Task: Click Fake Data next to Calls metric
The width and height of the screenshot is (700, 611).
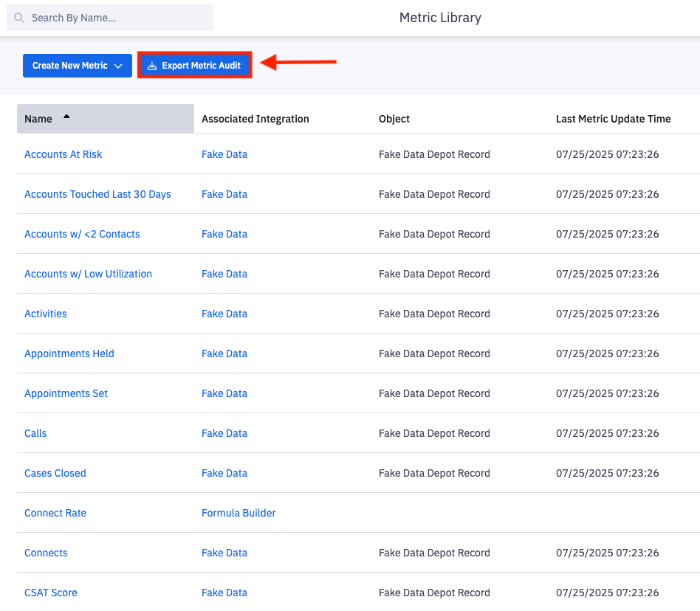Action: pyautogui.click(x=224, y=433)
